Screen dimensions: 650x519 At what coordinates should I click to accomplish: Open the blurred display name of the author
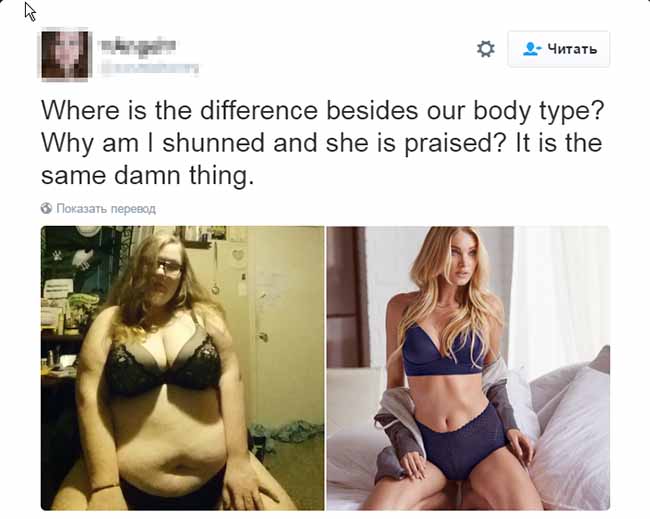[138, 45]
